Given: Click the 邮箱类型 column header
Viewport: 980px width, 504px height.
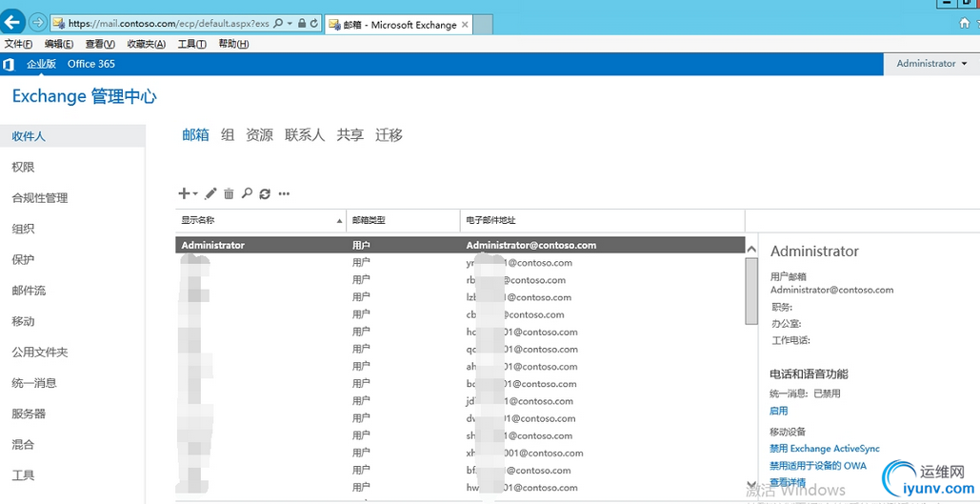Looking at the screenshot, I should pos(403,221).
